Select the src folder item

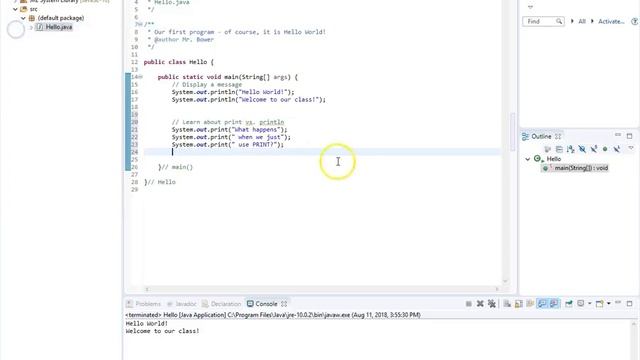pos(33,9)
